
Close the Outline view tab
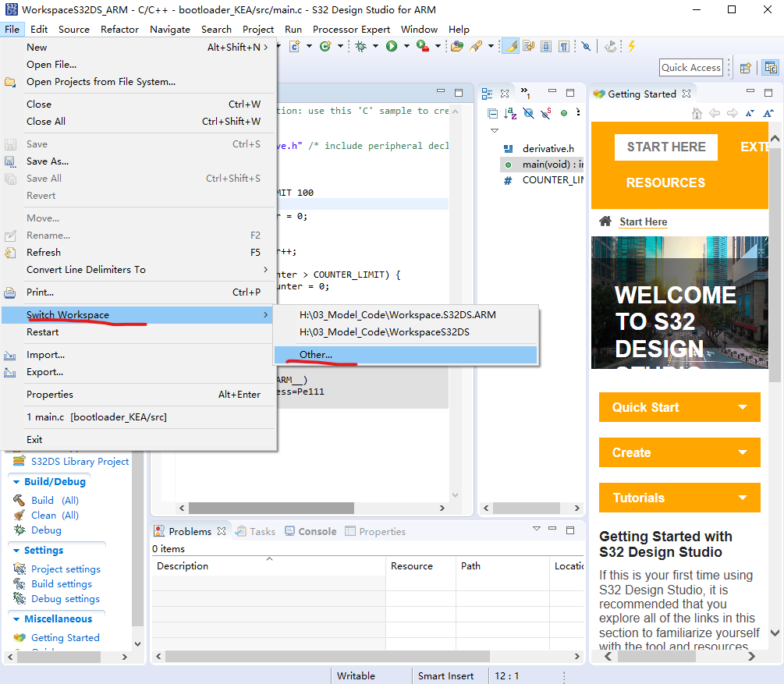pos(505,94)
